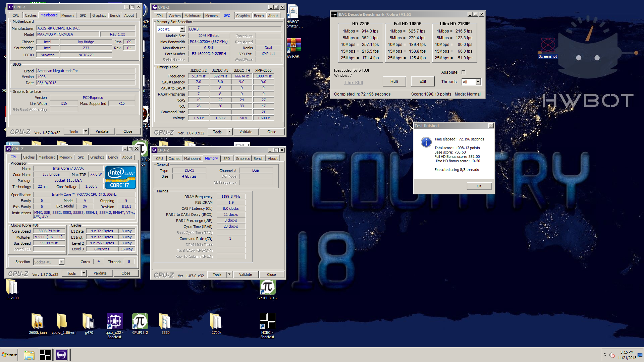Click the Intel Core i7 logo

click(x=120, y=177)
